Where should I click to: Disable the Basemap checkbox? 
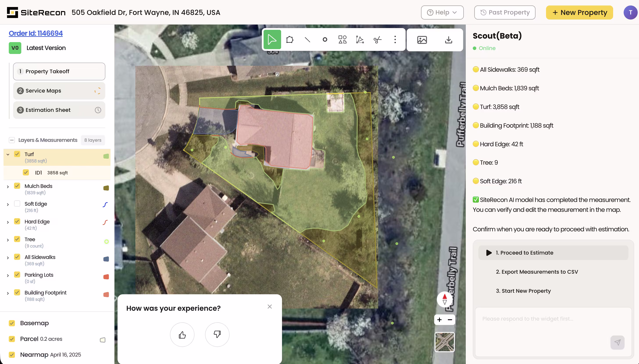pyautogui.click(x=12, y=323)
